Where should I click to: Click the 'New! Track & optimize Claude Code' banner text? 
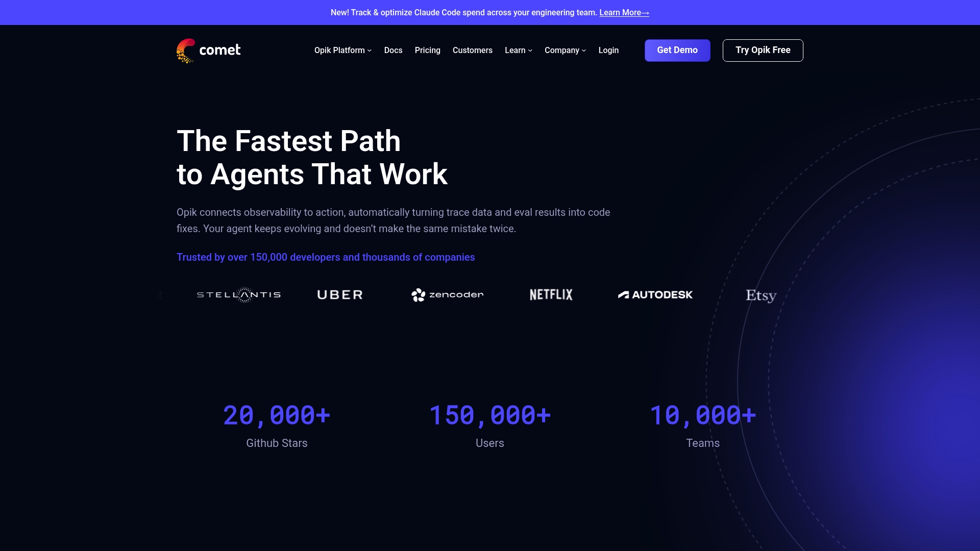463,13
